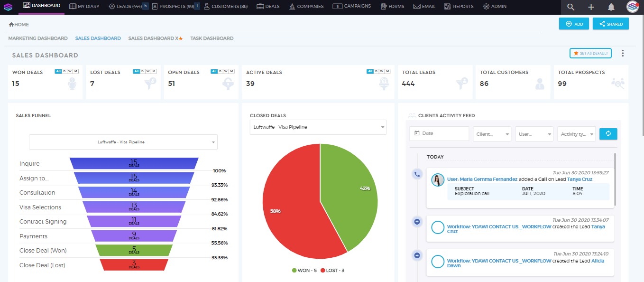
Task: Switch to the Task Dashboard tab
Action: [x=212, y=38]
